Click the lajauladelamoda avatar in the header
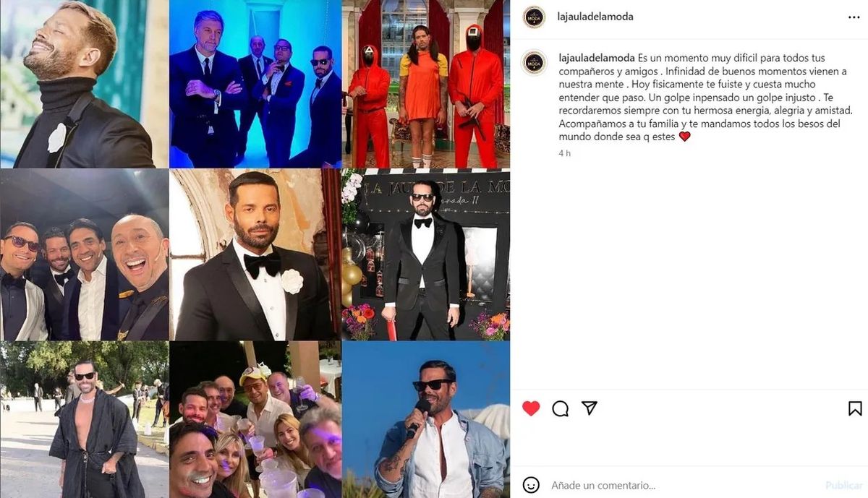The image size is (868, 498). [x=534, y=17]
